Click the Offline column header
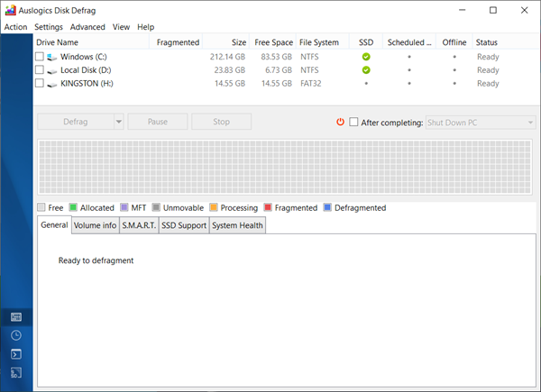Viewport: 541px width, 392px height. (x=454, y=42)
